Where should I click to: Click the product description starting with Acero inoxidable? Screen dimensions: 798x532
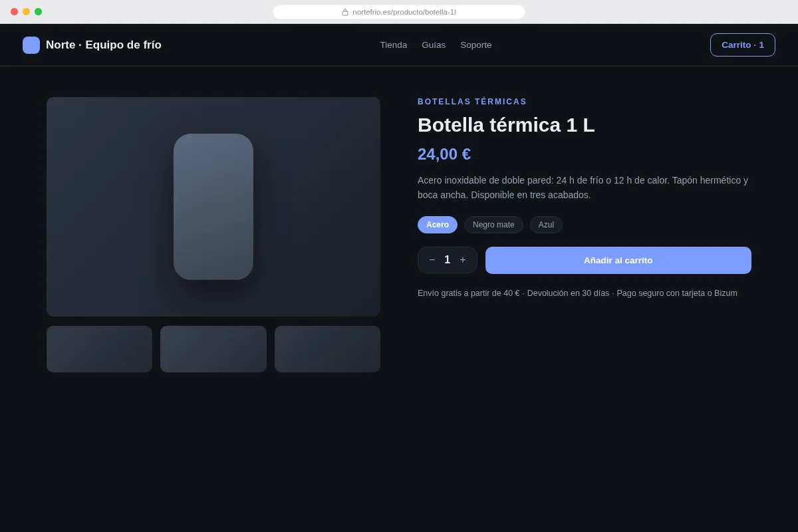pyautogui.click(x=583, y=188)
